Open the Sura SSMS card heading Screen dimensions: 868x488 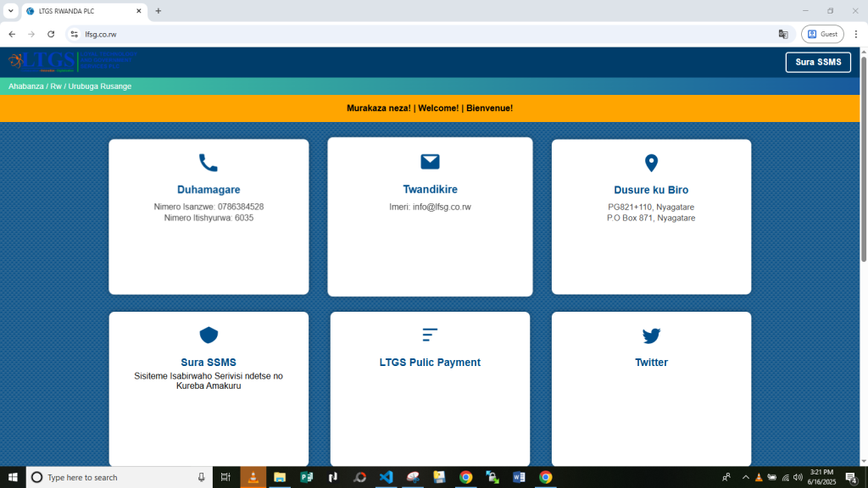click(x=209, y=363)
